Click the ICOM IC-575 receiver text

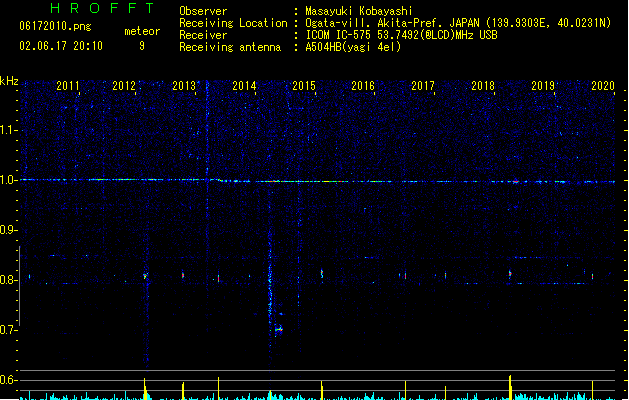(x=401, y=35)
